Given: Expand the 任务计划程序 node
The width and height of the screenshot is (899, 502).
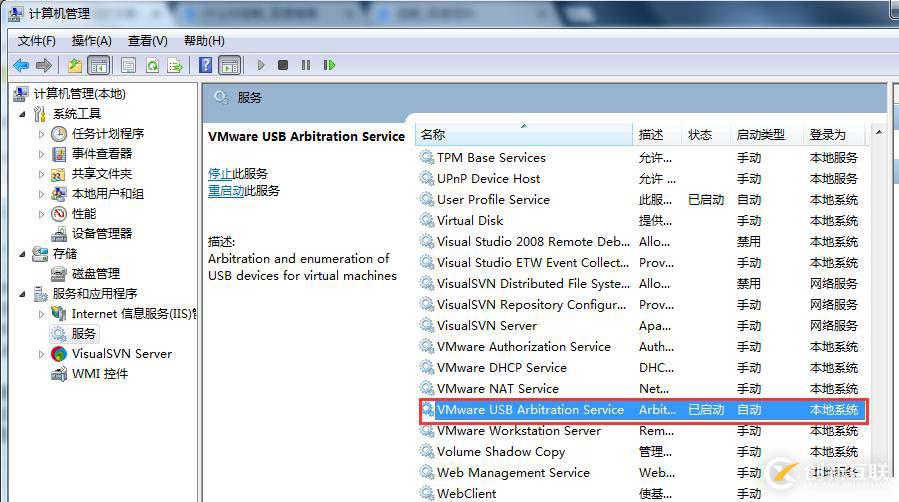Looking at the screenshot, I should [41, 134].
